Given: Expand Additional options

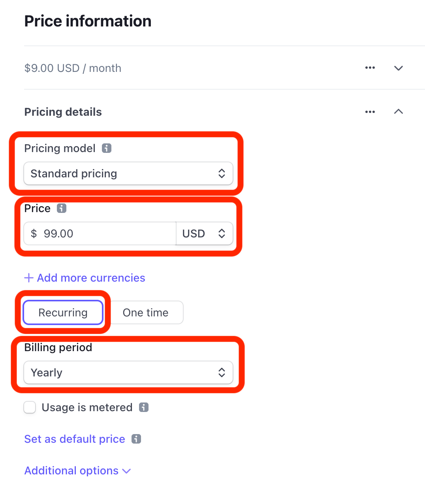Looking at the screenshot, I should (x=77, y=470).
